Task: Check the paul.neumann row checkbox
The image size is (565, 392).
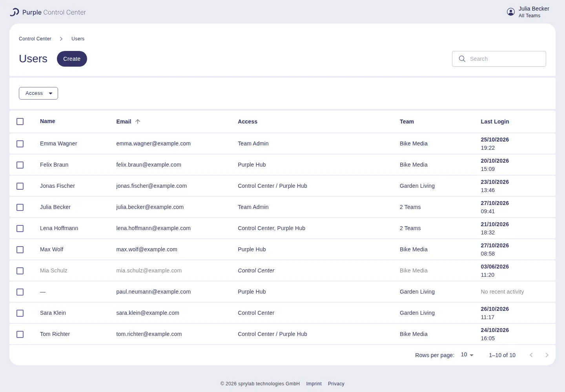Action: coord(20,292)
